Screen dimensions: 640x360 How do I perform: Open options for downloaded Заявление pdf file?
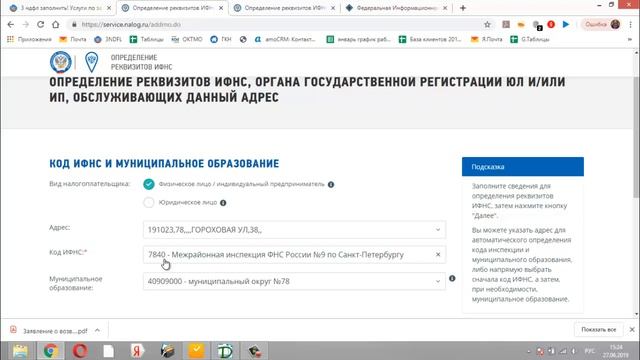pyautogui.click(x=97, y=330)
